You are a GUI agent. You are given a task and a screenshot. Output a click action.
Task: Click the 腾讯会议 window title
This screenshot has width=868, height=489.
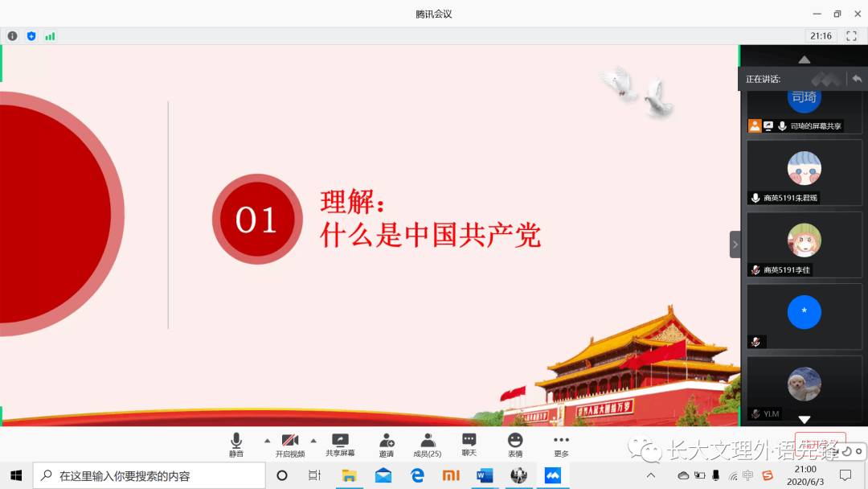coord(434,14)
